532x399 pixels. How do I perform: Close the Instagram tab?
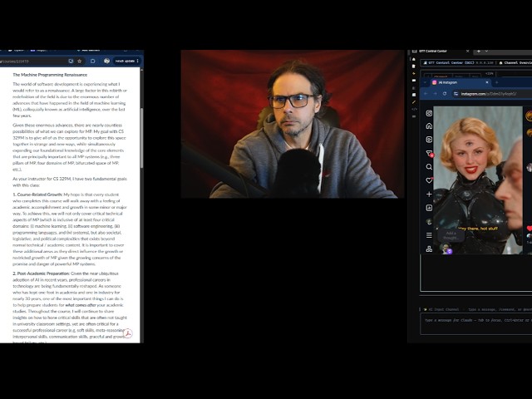[487, 82]
